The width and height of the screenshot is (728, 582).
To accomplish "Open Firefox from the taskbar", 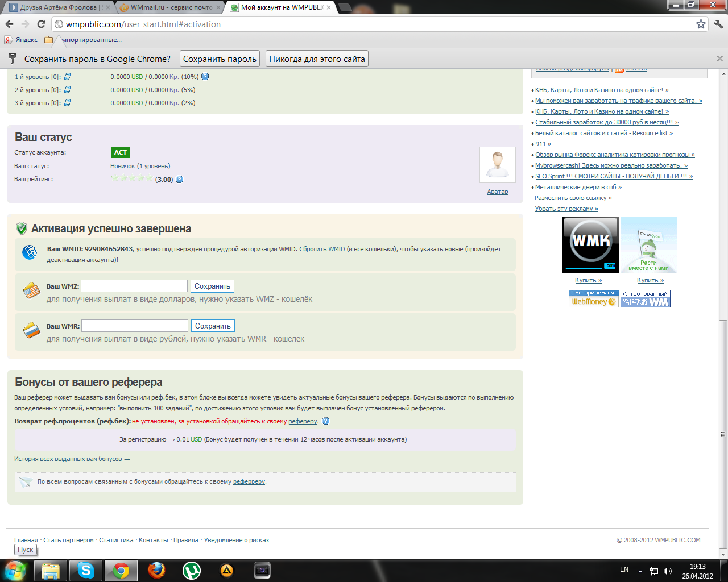I will 156,570.
